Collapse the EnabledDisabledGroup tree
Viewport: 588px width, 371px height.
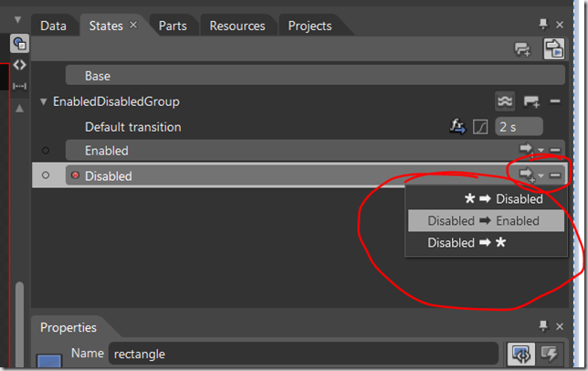tap(44, 101)
